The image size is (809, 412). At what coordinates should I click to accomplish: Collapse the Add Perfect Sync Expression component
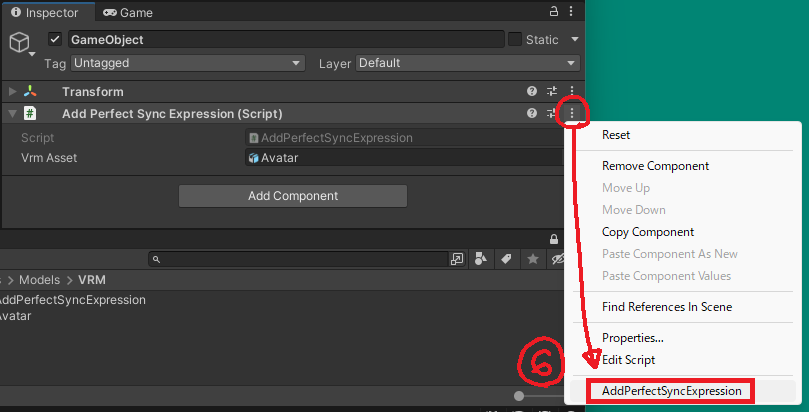point(13,114)
